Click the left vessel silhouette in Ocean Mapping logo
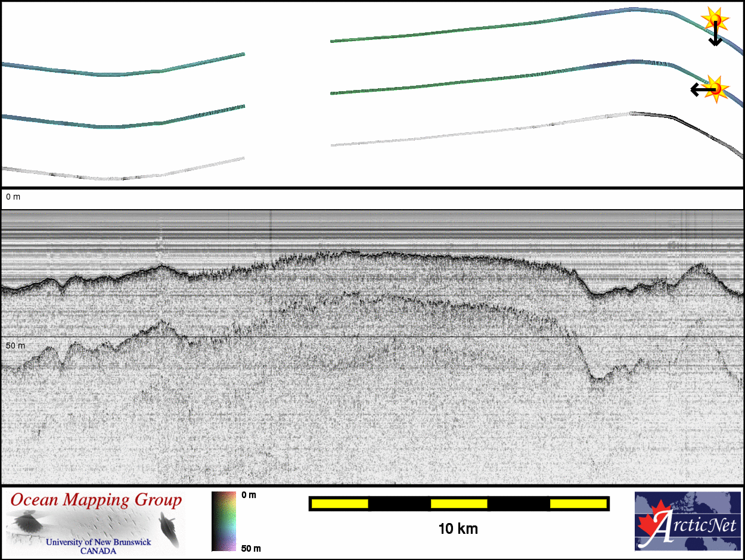Screen dimensions: 745x560 coord(27,525)
